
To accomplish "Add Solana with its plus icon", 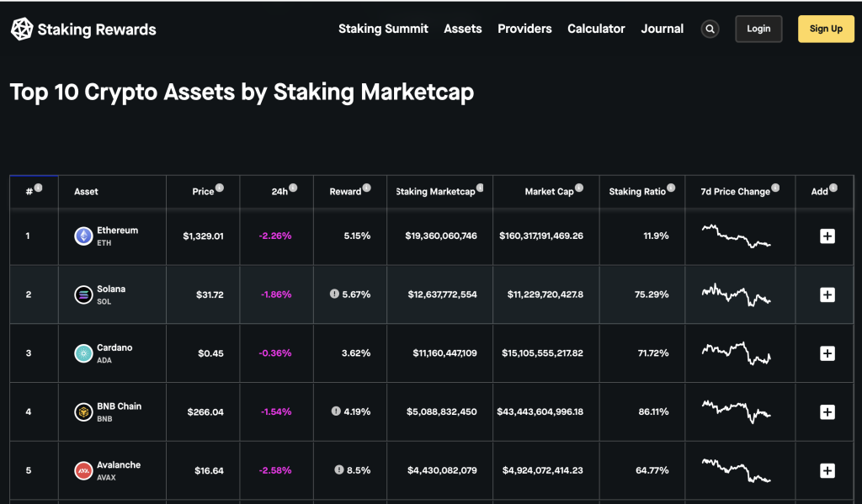I will pyautogui.click(x=827, y=295).
